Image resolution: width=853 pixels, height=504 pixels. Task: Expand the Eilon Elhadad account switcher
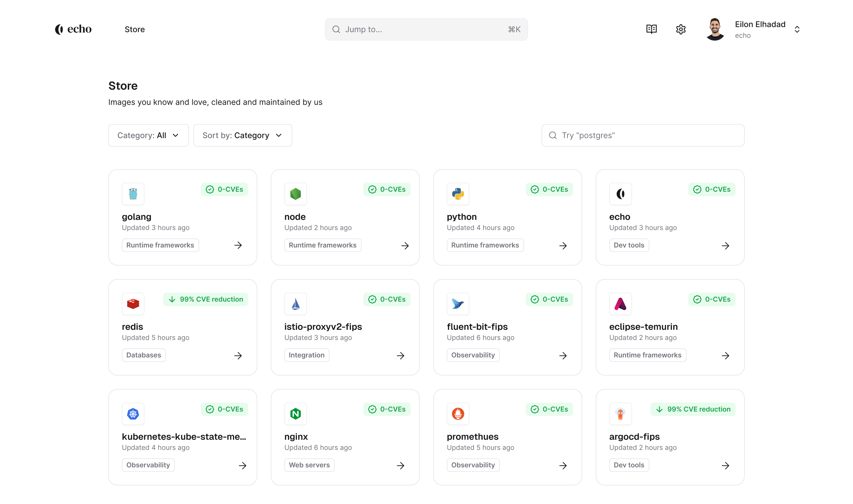pos(797,29)
